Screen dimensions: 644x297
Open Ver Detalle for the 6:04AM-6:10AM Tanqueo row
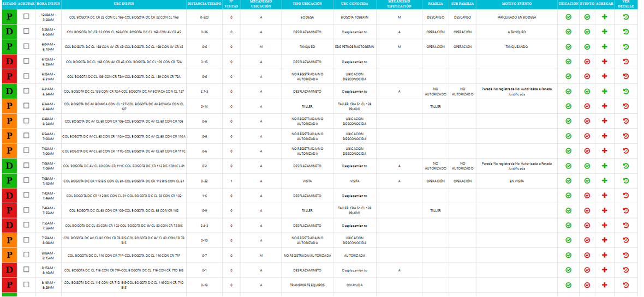tap(626, 47)
